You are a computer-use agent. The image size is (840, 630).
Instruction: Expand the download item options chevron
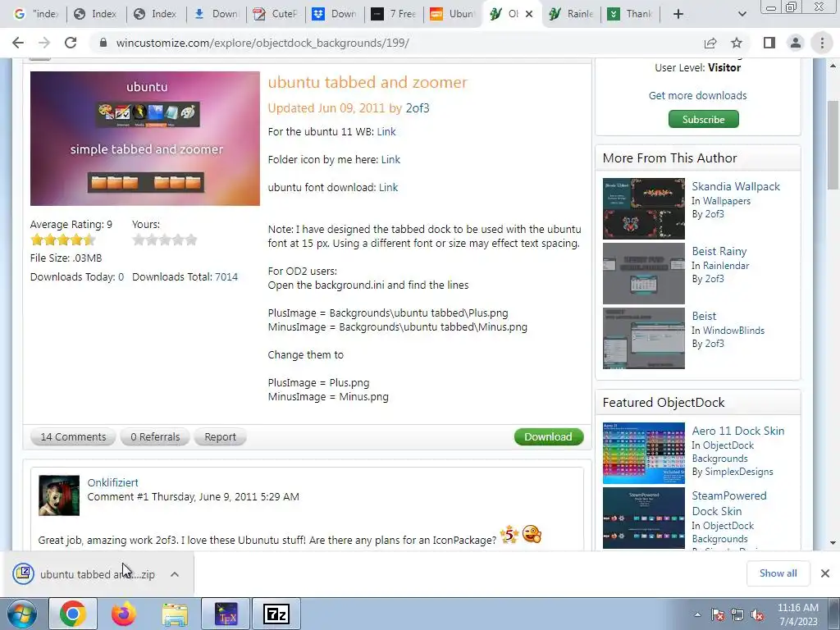175,574
